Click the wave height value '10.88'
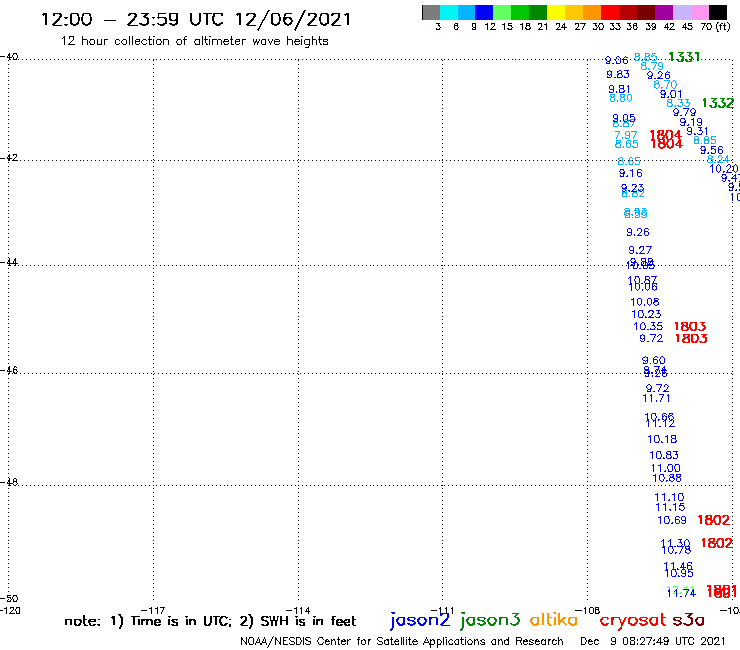The width and height of the screenshot is (740, 650). tap(667, 478)
